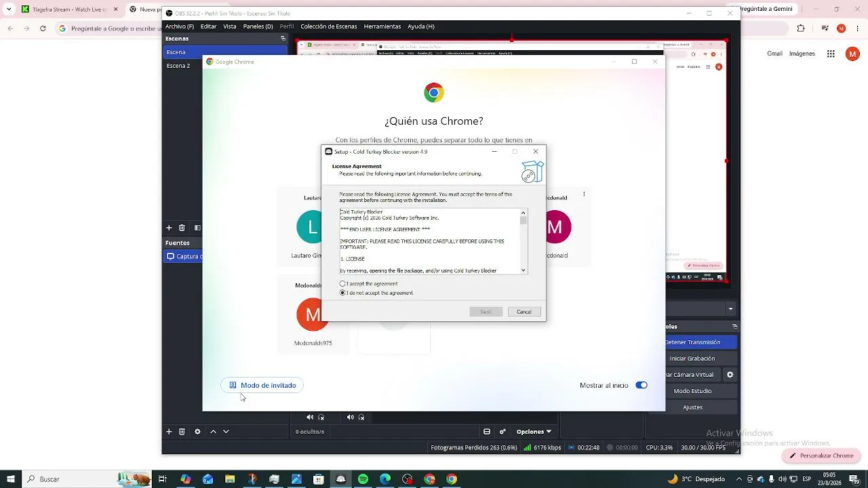Screen dimensions: 868x488
Task: Move the source up with the up arrow
Action: (213, 432)
